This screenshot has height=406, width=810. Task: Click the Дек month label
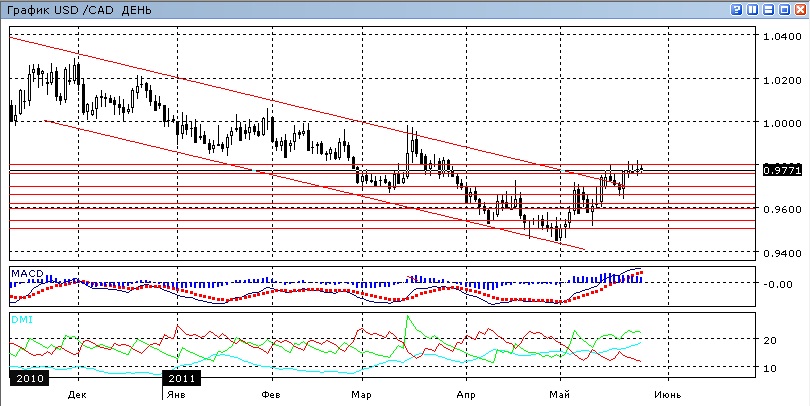[77, 395]
